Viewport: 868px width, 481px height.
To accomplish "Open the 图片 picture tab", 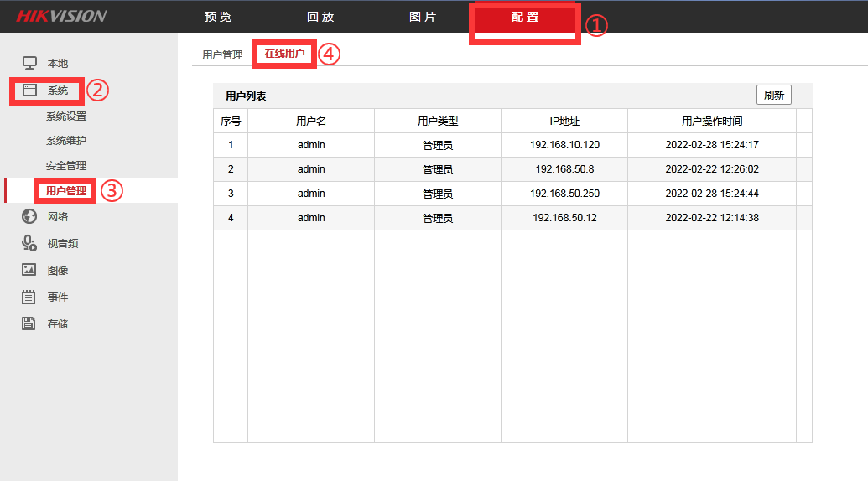I will (x=423, y=17).
